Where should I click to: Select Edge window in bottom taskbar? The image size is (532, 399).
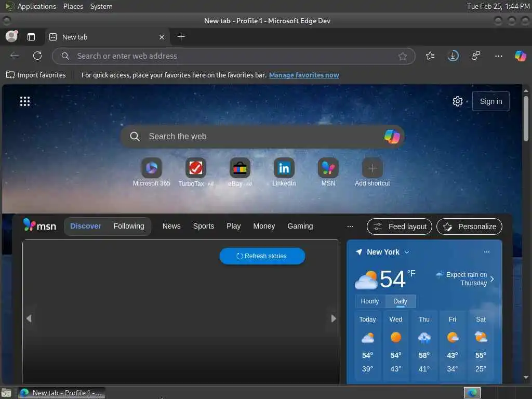point(62,393)
